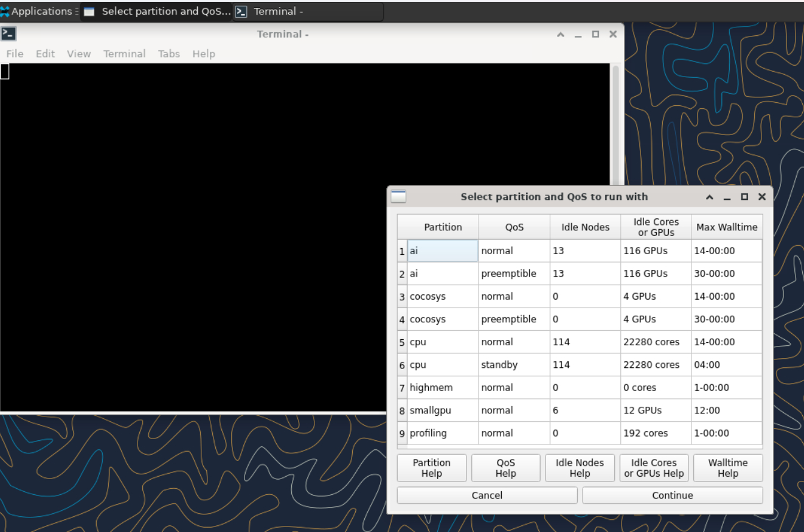This screenshot has height=532, width=804.
Task: Click the '12 GPUs' cell
Action: tap(656, 410)
